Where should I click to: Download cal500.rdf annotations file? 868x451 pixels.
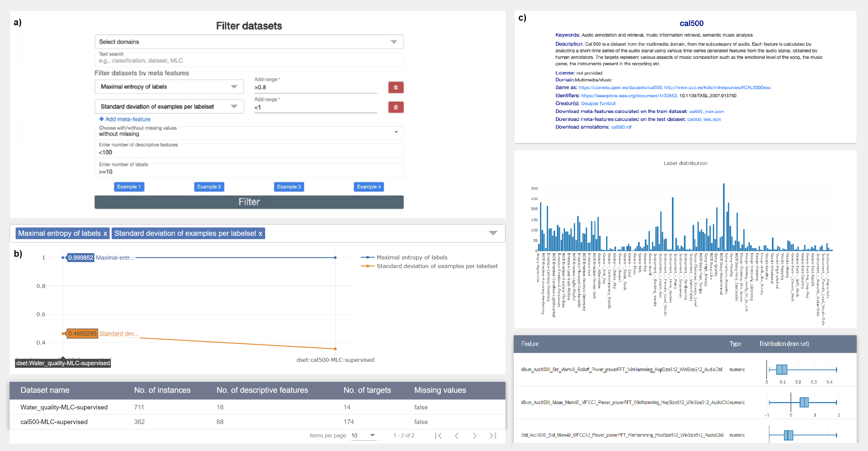coord(621,127)
